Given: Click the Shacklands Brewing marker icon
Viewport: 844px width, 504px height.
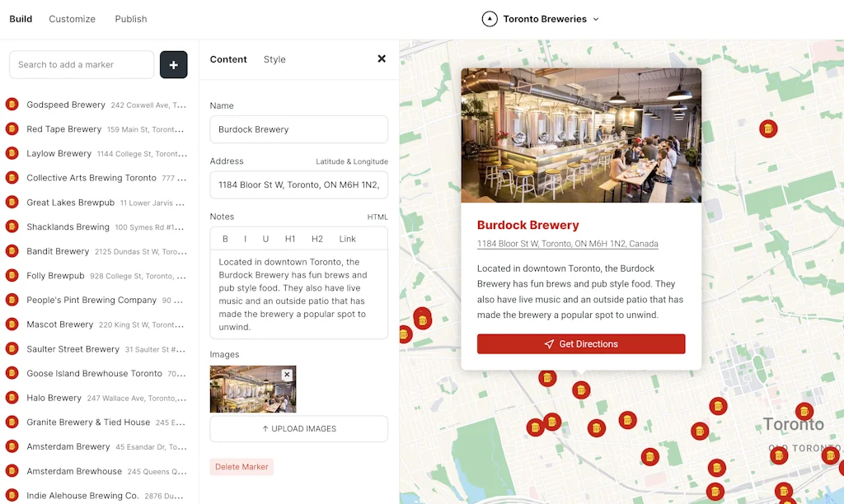Looking at the screenshot, I should tap(12, 226).
